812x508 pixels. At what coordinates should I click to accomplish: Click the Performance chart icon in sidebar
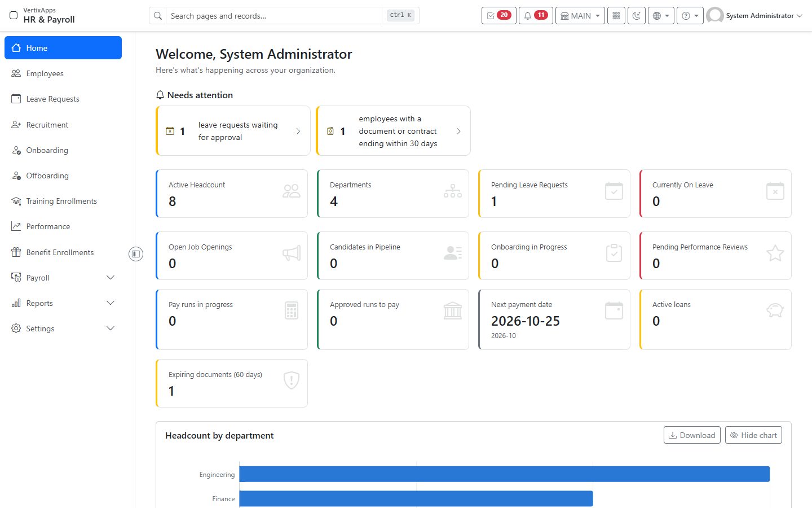click(16, 226)
